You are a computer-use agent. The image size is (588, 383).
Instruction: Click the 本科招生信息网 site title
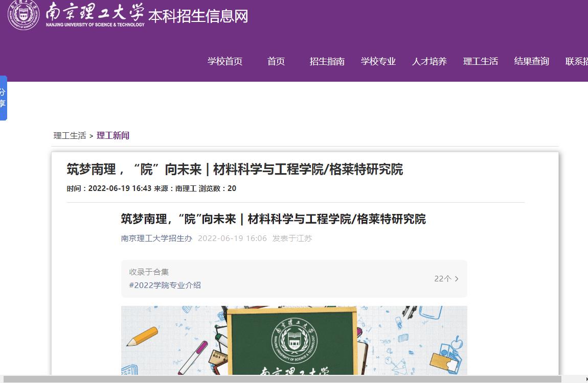[198, 16]
